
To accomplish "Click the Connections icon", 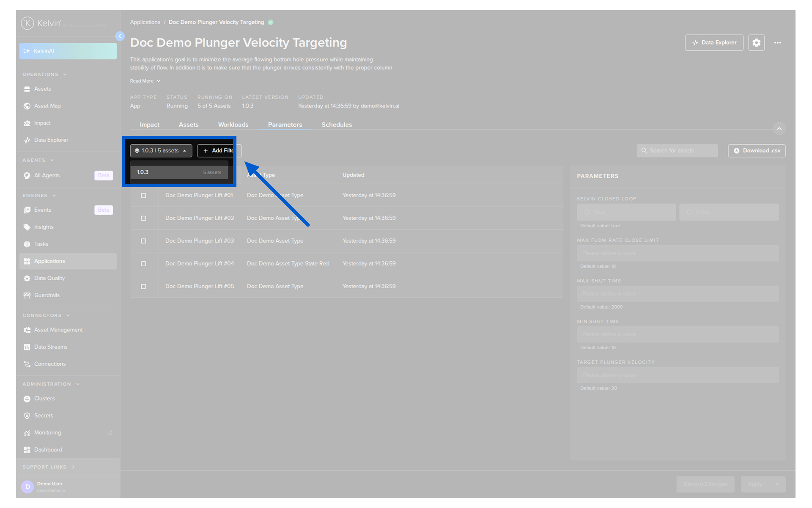I will pos(27,364).
